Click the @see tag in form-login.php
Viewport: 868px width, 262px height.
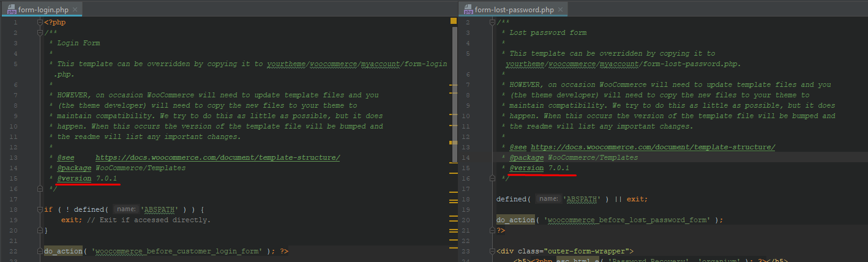point(65,157)
